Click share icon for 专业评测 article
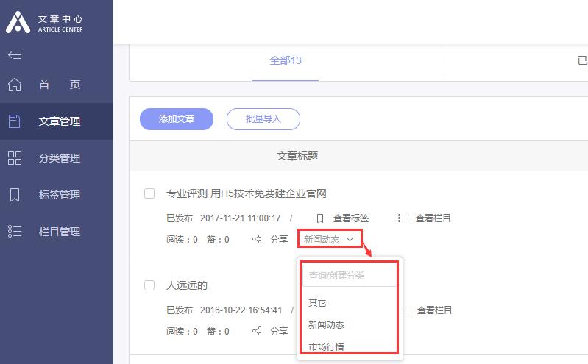Screen dimensions: 588x364 (x=257, y=239)
